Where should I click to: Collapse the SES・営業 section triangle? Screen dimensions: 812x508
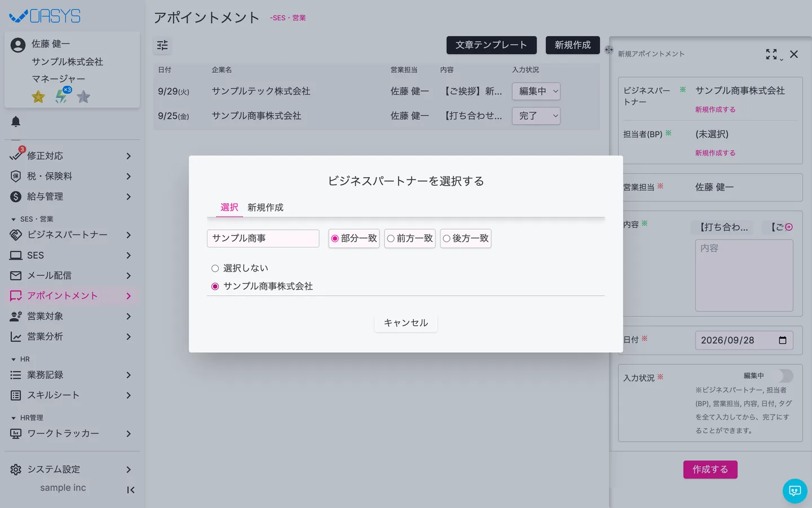coord(14,219)
